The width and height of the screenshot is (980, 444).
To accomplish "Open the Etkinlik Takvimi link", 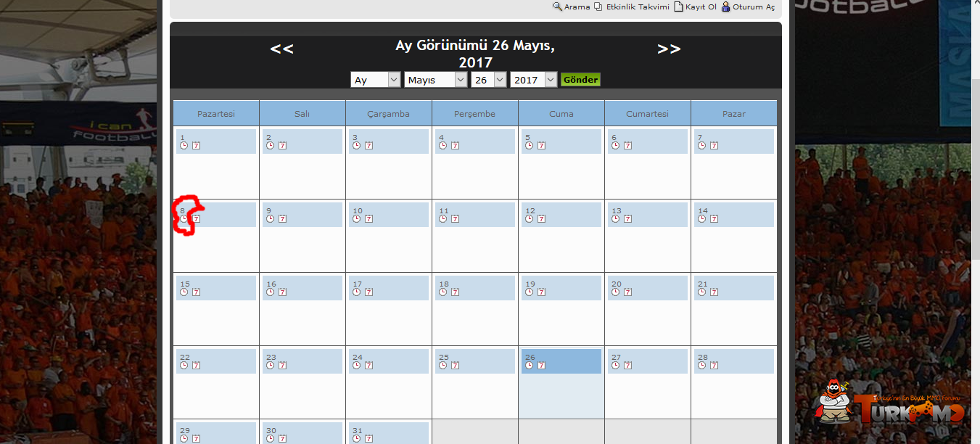I will (x=638, y=7).
